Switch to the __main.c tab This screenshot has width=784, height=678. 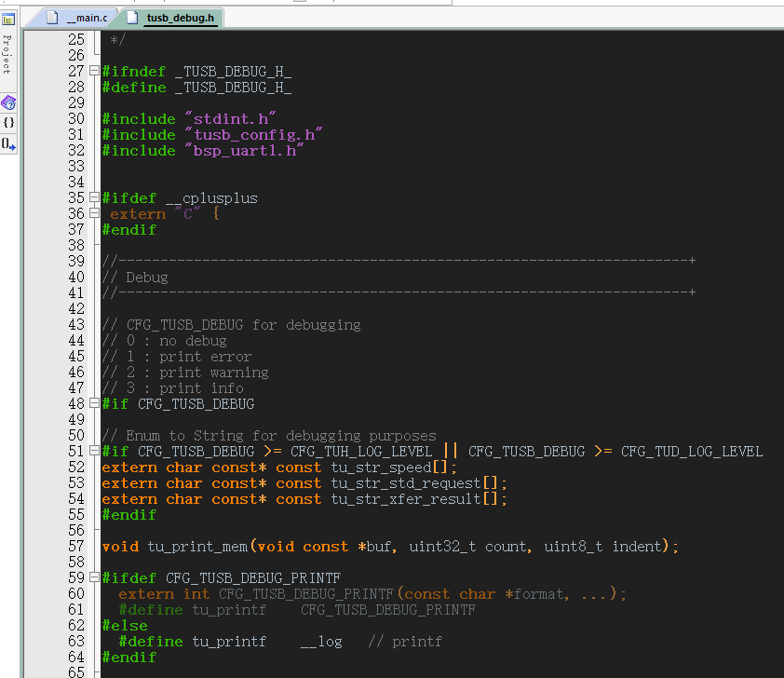point(78,18)
